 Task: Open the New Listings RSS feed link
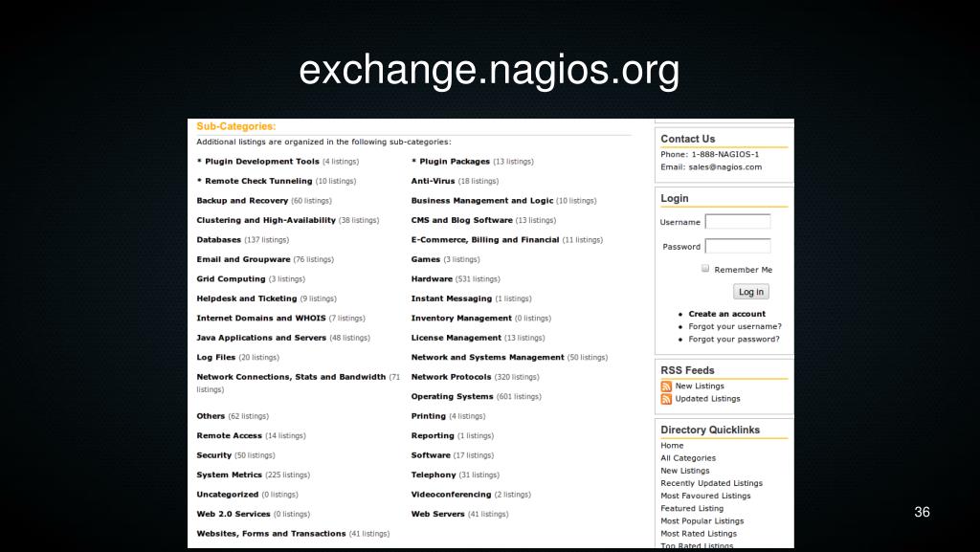[x=700, y=386]
